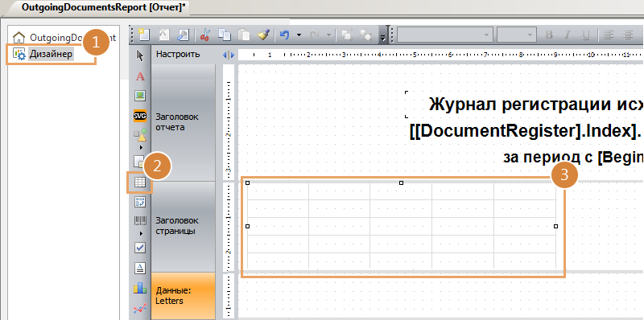Select the Заголовок страницы band
644x320 pixels.
184,226
